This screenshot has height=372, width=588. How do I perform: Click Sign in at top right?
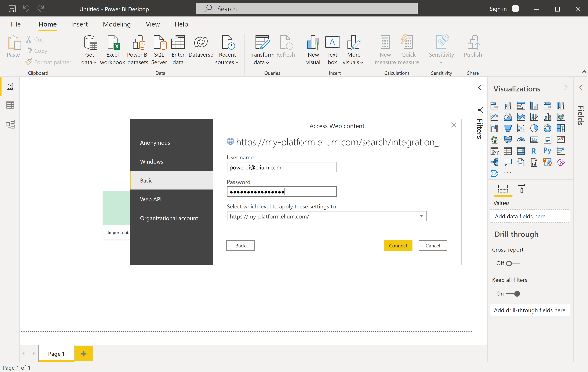coord(498,9)
